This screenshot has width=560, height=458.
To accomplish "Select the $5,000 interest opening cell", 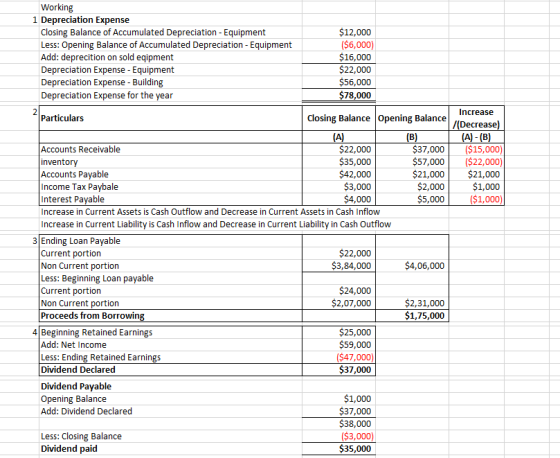I will 431,199.
